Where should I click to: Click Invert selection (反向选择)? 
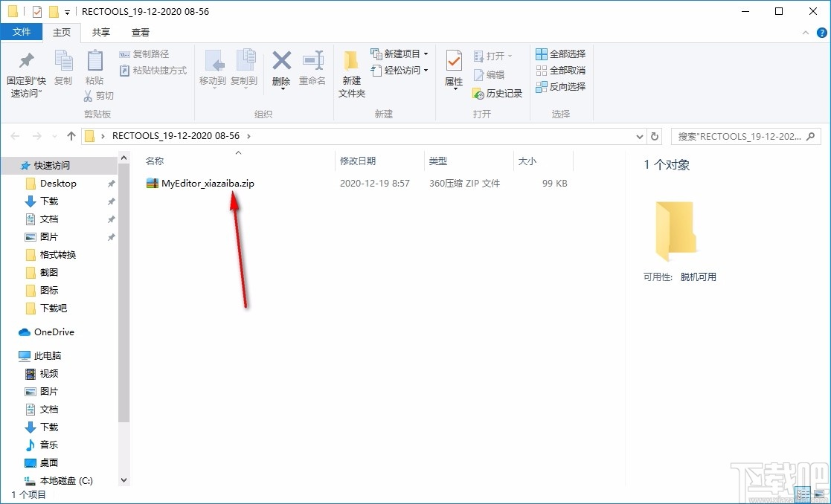pyautogui.click(x=561, y=87)
